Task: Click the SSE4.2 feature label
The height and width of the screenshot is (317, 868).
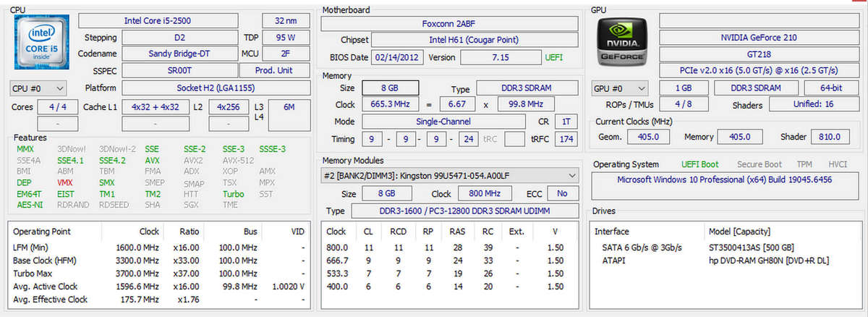Action: (112, 161)
